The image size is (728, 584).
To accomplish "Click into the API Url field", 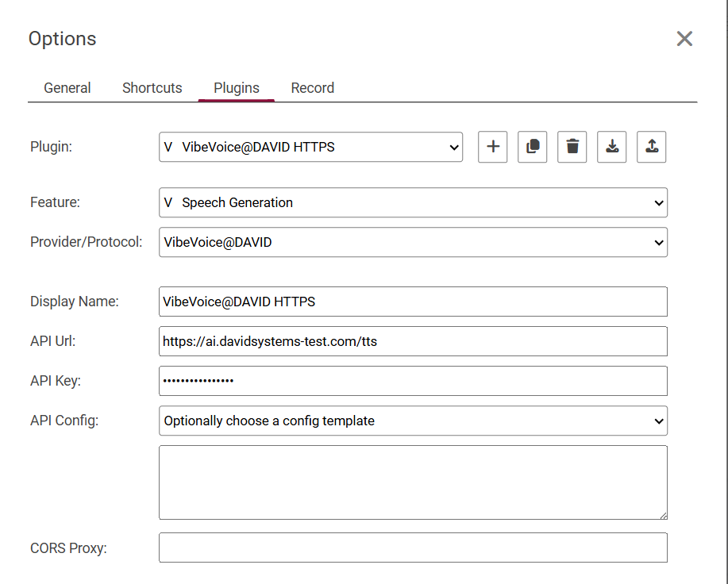I will coord(413,341).
